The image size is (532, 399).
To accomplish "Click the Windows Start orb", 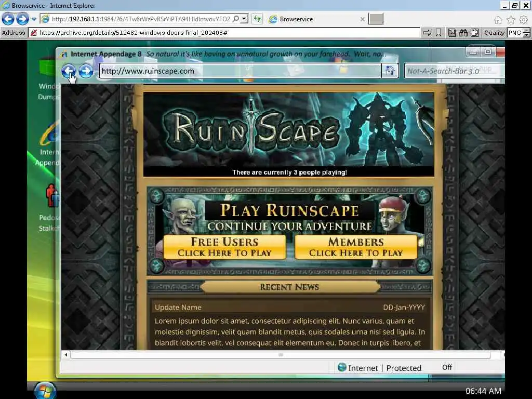I will 45,391.
